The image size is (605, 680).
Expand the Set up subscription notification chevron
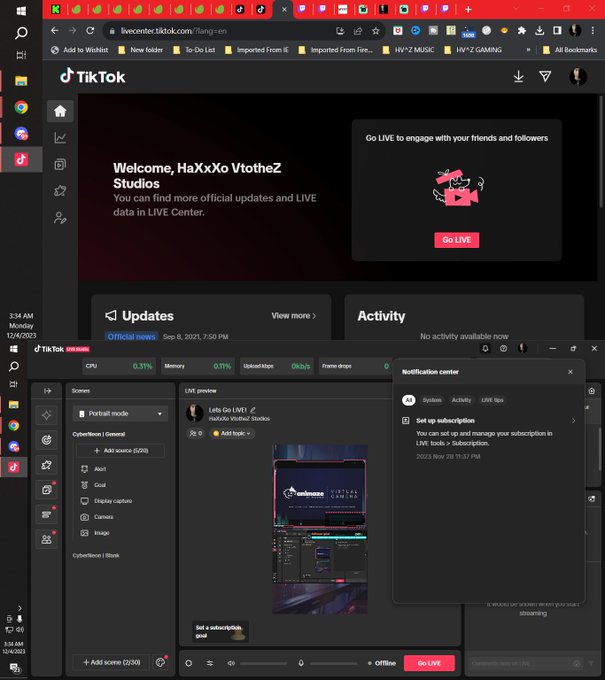573,421
